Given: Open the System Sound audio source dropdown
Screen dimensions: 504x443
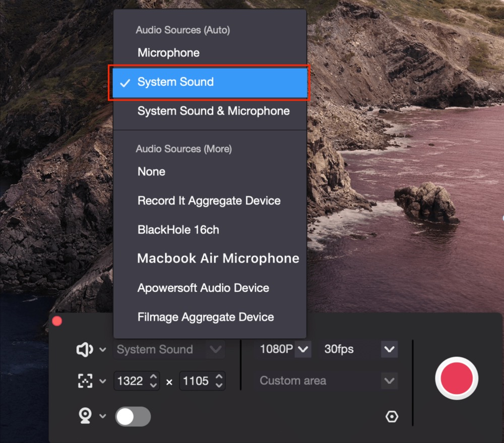Looking at the screenshot, I should coord(169,349).
